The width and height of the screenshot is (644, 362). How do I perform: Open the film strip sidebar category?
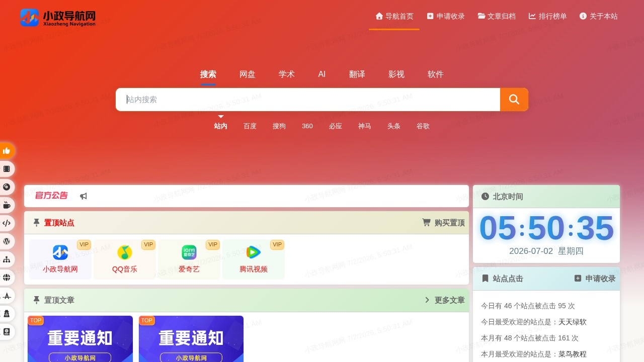(x=7, y=169)
